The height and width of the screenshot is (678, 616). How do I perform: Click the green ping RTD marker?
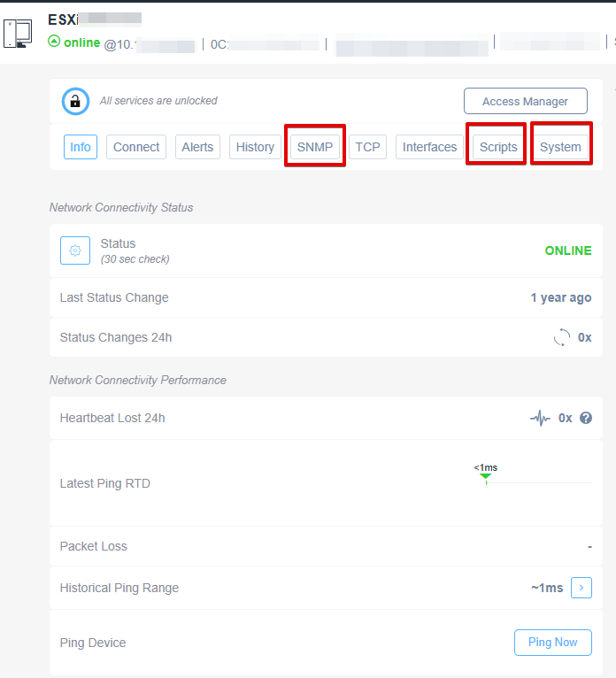[x=486, y=477]
